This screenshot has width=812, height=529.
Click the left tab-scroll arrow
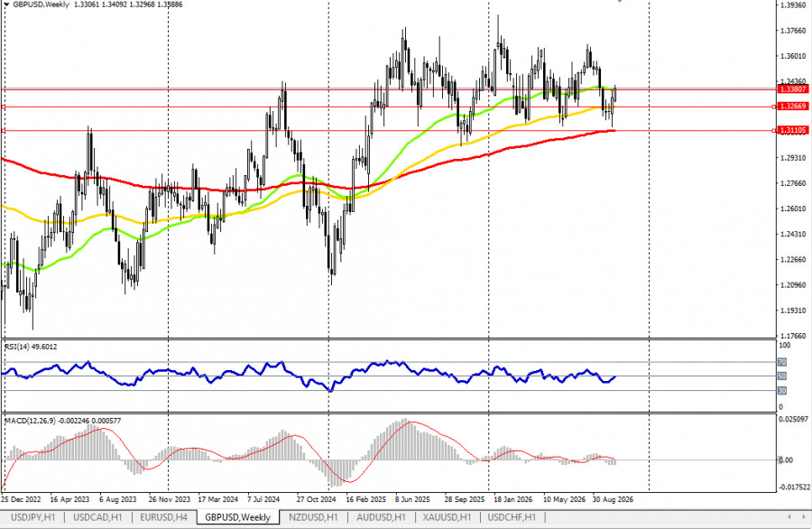click(789, 516)
